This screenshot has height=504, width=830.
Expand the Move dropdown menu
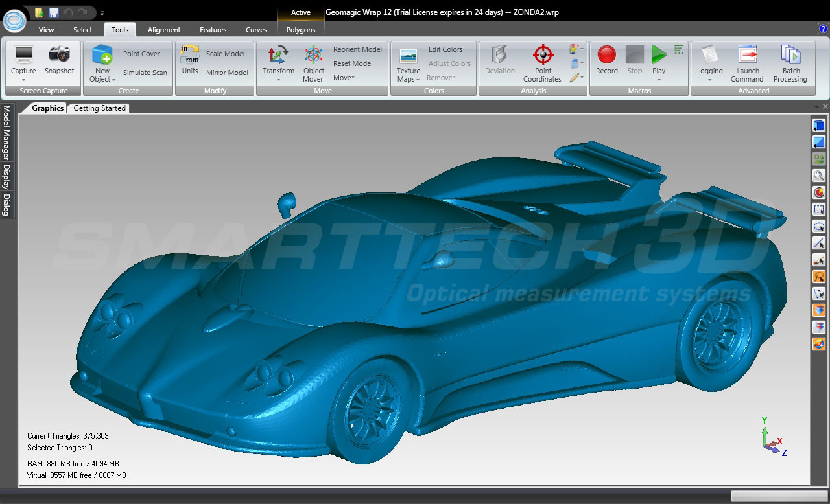344,78
